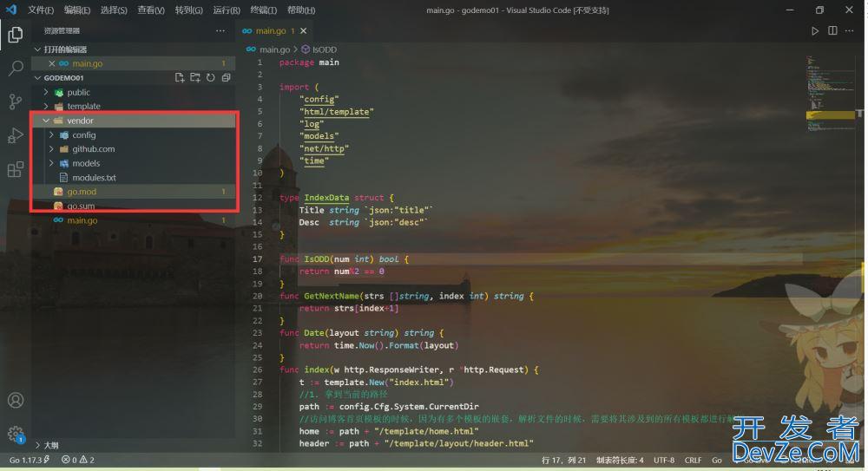Open the 运行(R) menu
Viewport: 868px width, 471px height.
[226, 10]
